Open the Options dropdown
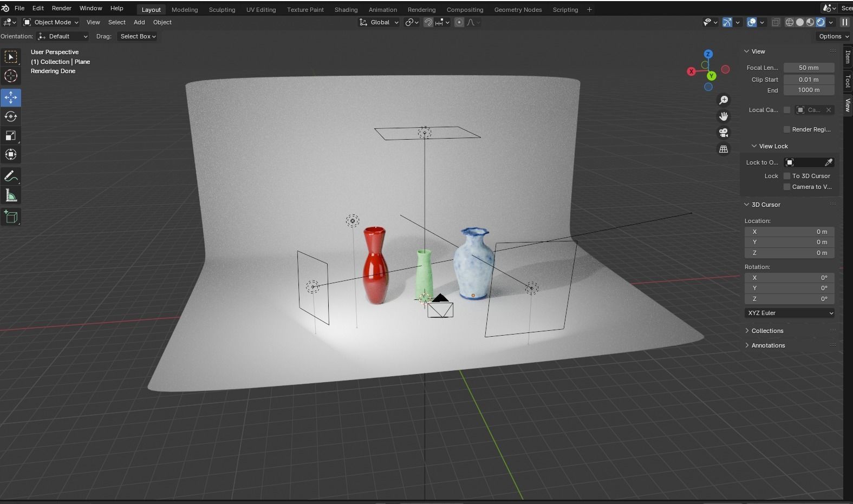853x504 pixels. [x=834, y=36]
